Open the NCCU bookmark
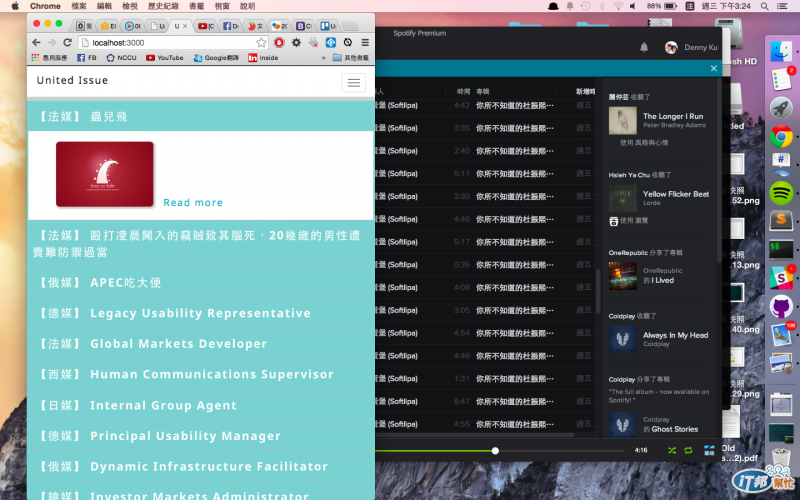The width and height of the screenshot is (800, 500). pyautogui.click(x=121, y=58)
